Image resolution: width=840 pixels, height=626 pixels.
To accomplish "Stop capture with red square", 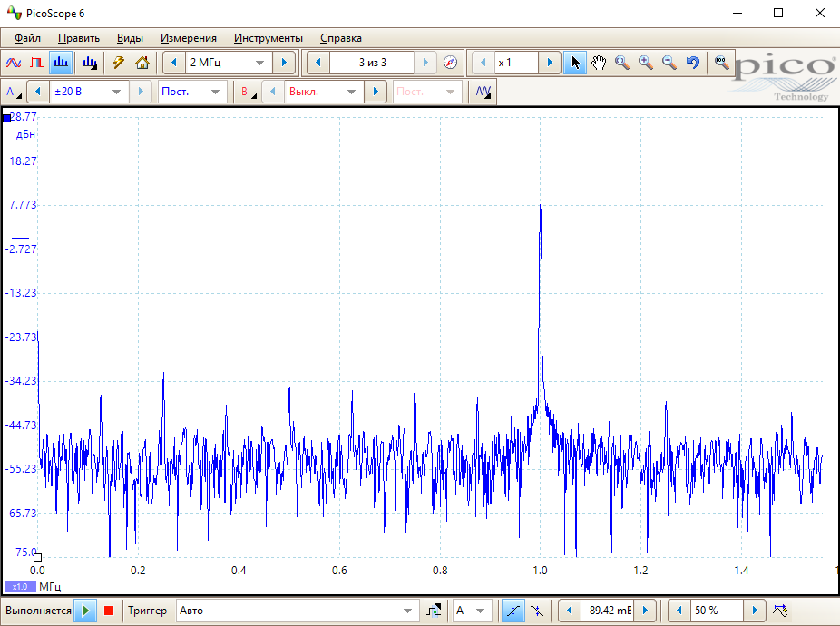I will 109,611.
